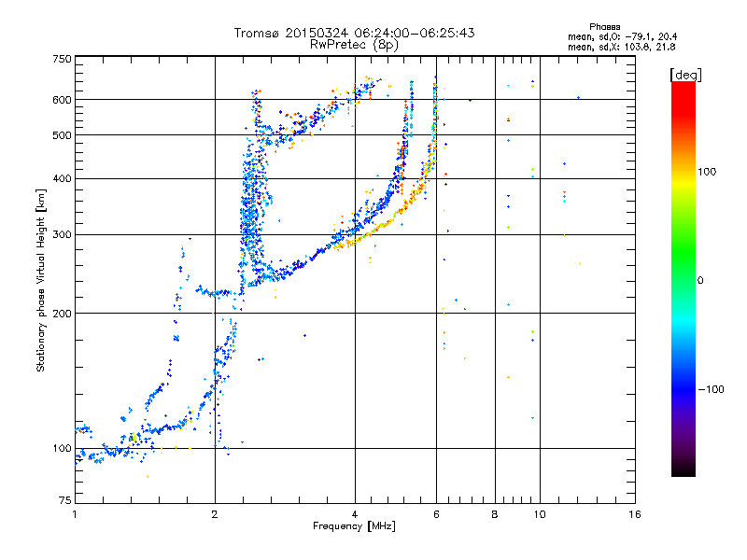Viewport: 747px width, 560px height.
Task: Click the 'Frequency [MHz]' axis title
Action: [x=354, y=526]
